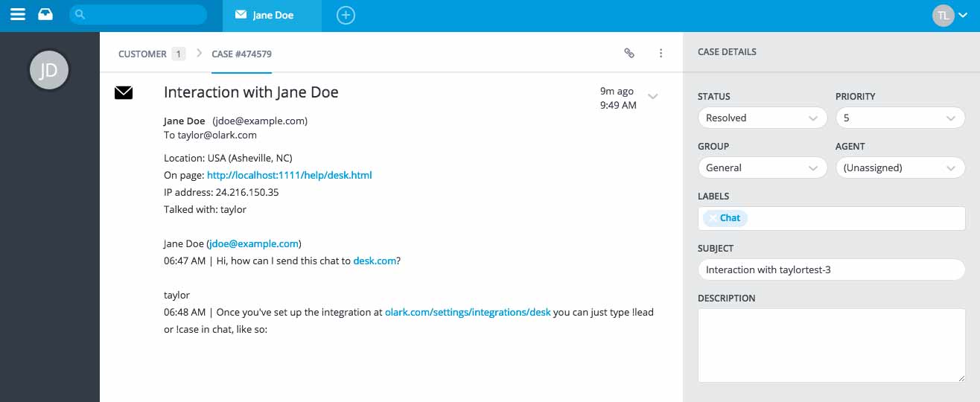The width and height of the screenshot is (980, 402).
Task: Open the olark.com/settings/integrations/desk link
Action: tap(468, 312)
